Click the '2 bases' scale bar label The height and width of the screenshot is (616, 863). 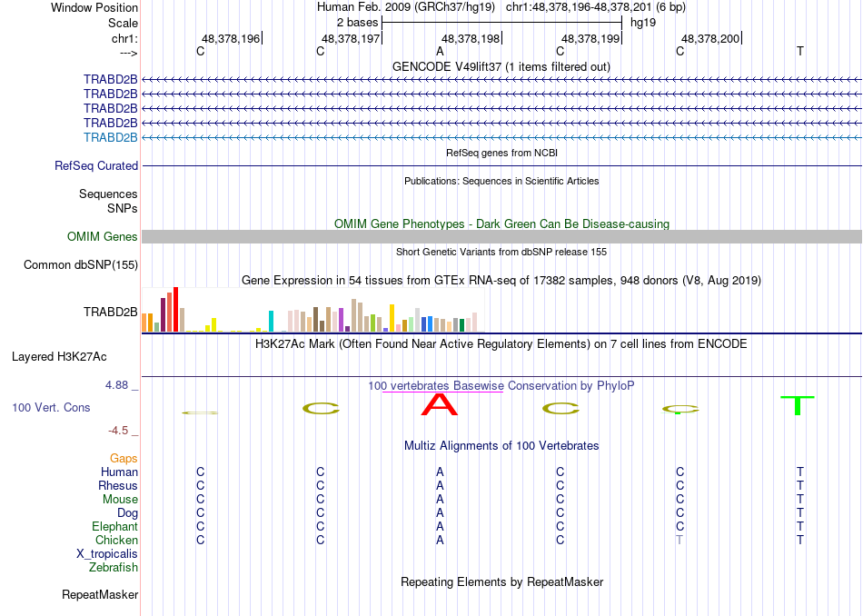357,23
